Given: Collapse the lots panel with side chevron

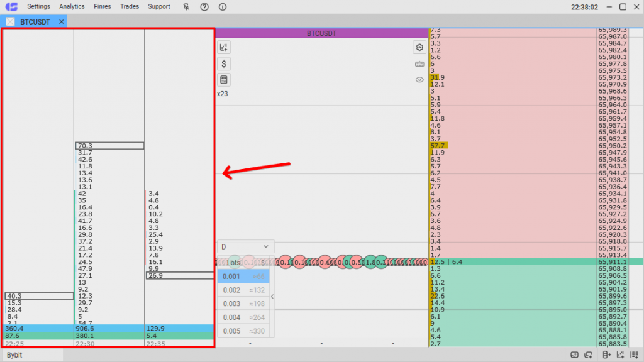Looking at the screenshot, I should (x=272, y=297).
